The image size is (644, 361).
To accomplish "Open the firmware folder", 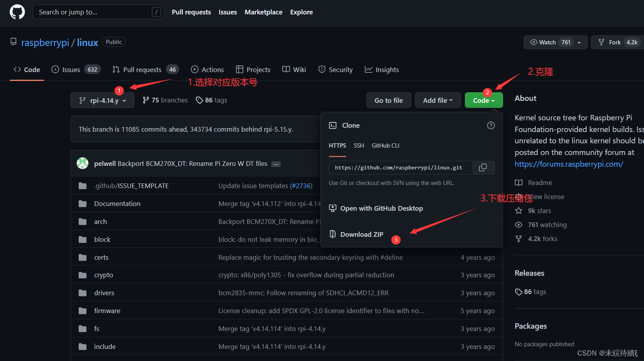I will 107,311.
